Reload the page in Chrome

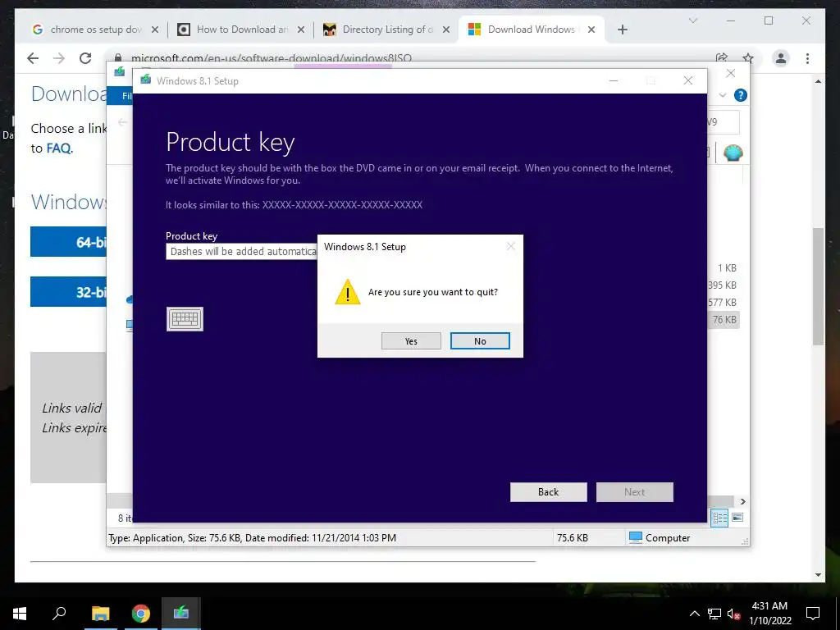click(x=85, y=58)
